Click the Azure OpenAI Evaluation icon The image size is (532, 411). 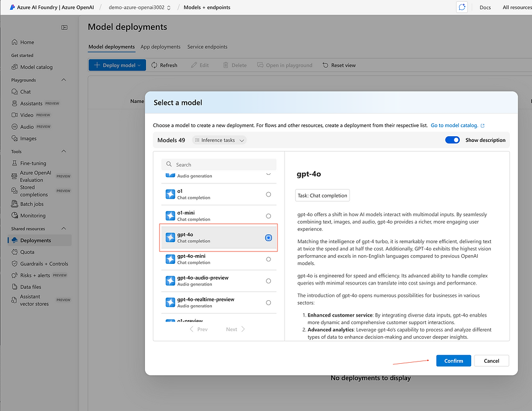[x=14, y=176]
